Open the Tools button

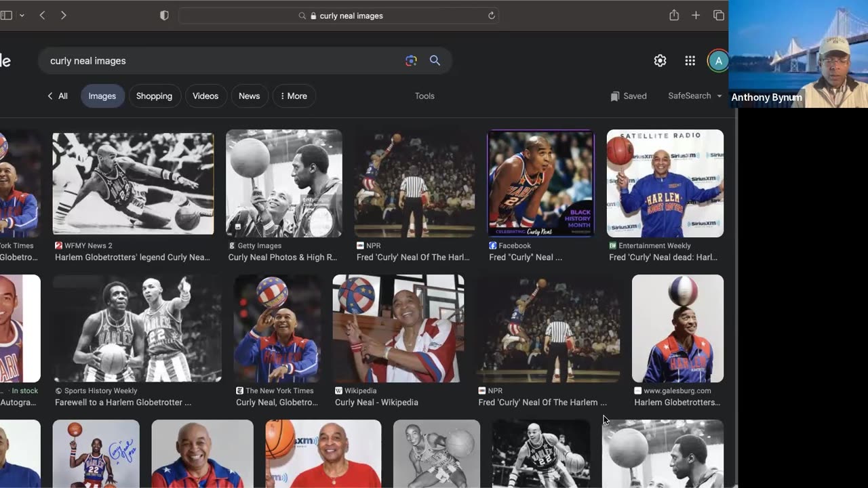coord(425,96)
